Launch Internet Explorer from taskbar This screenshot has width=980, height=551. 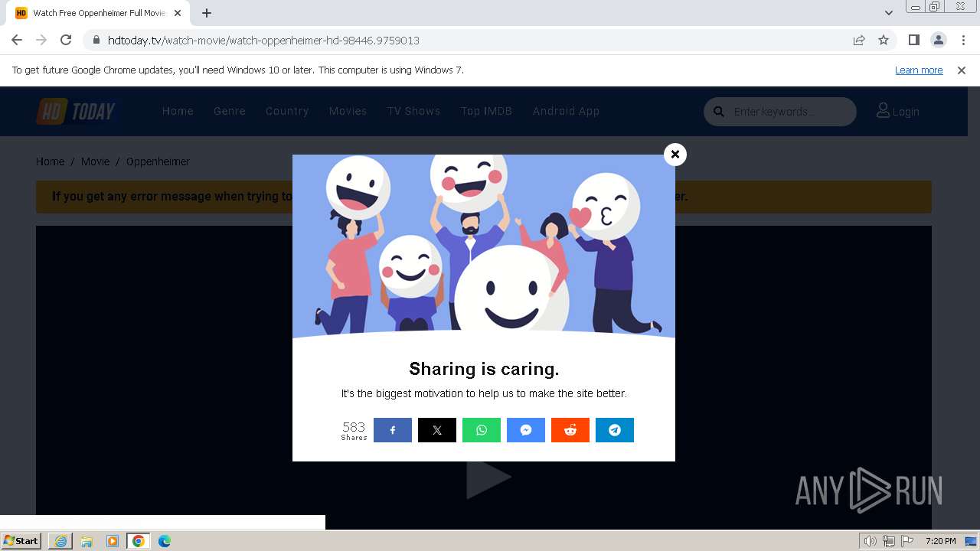[60, 541]
